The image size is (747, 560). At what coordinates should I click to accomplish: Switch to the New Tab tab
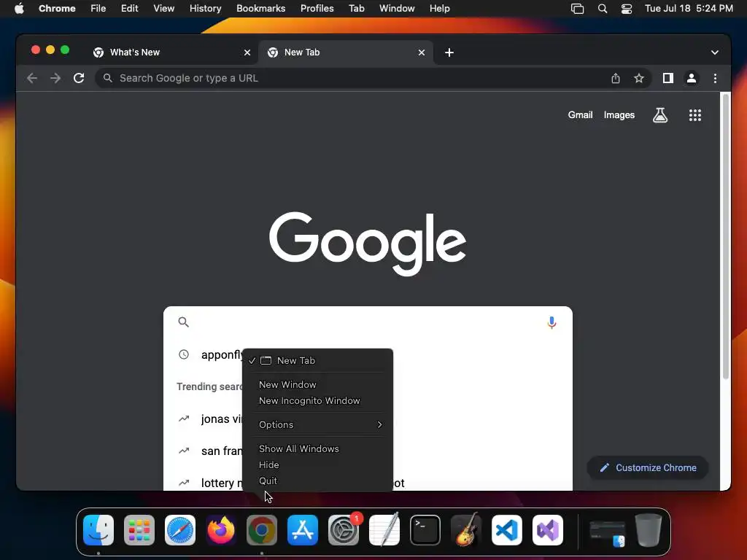click(x=345, y=52)
